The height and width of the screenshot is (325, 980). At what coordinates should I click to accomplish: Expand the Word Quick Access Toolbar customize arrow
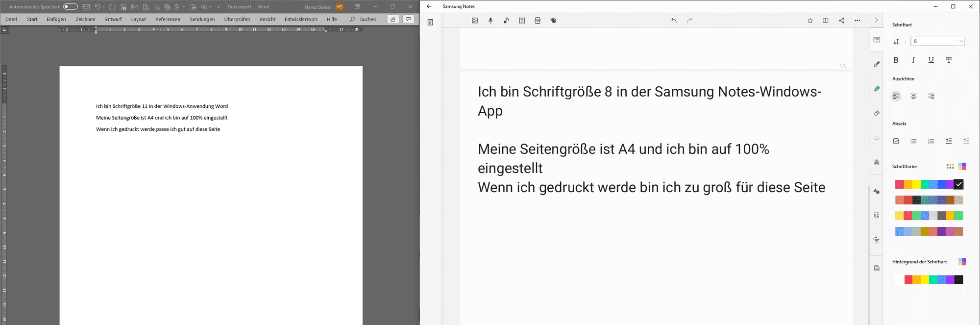coord(218,7)
